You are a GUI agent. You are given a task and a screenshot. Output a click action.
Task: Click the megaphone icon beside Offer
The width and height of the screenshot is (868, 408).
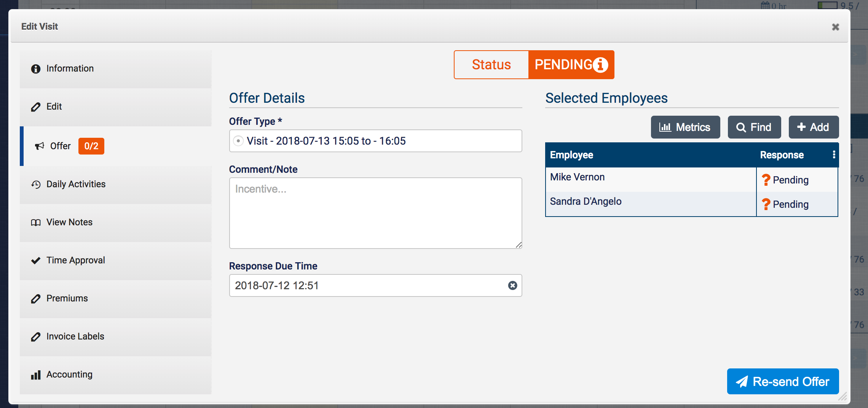pyautogui.click(x=40, y=146)
